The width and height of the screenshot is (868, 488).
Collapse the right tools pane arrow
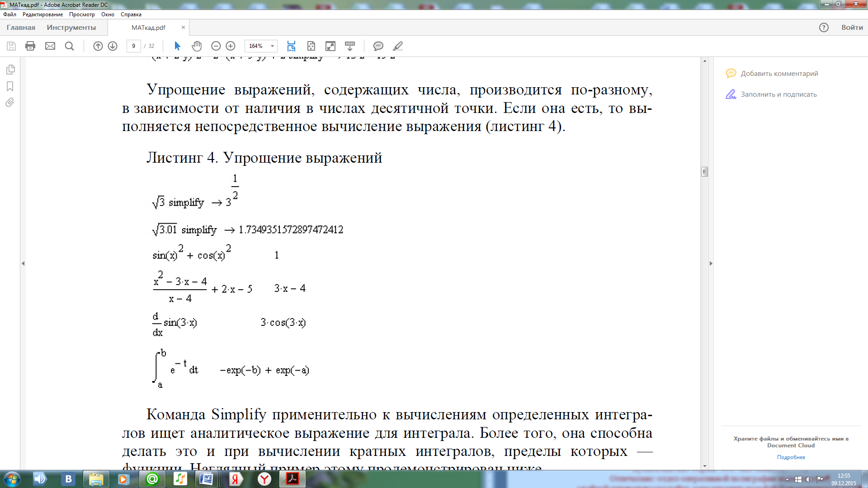click(711, 263)
